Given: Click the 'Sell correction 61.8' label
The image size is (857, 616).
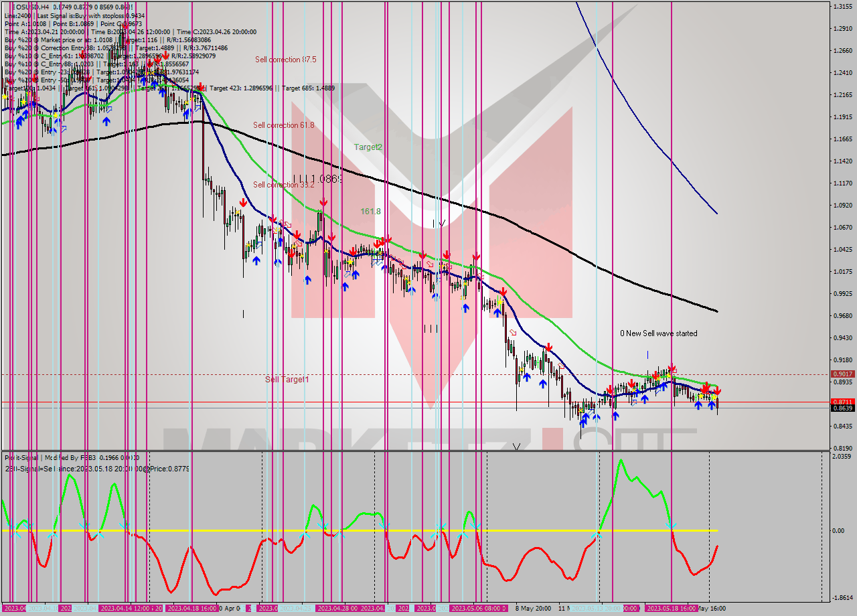Looking at the screenshot, I should (x=283, y=125).
